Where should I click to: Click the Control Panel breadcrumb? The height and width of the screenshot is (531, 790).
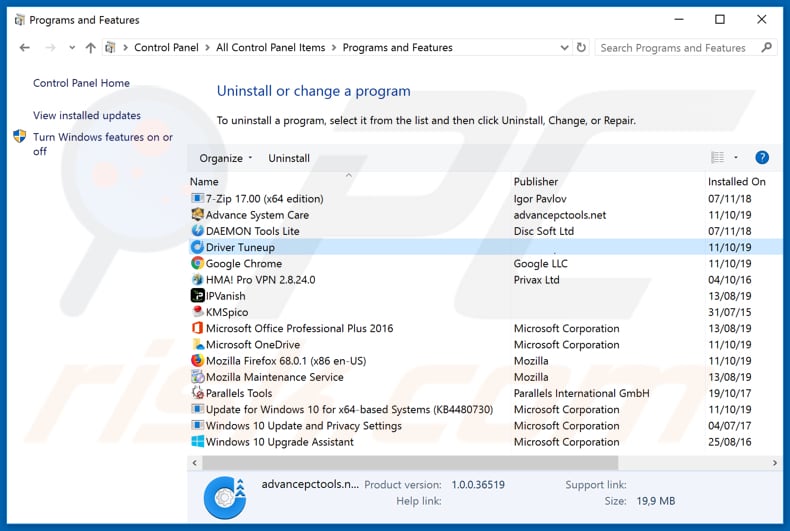pos(166,48)
